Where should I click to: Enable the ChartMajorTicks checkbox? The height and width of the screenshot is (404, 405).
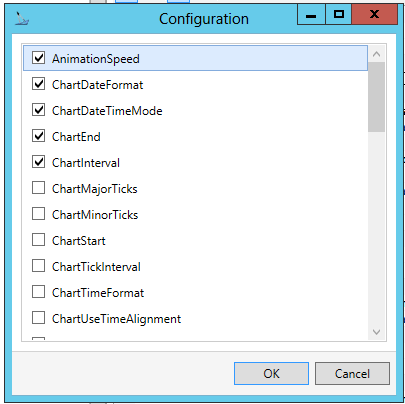[39, 188]
